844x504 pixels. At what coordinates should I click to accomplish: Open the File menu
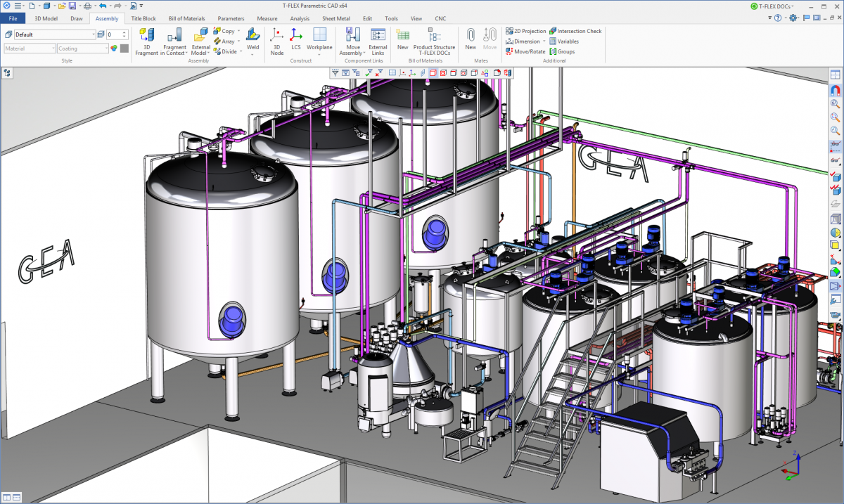click(x=13, y=18)
